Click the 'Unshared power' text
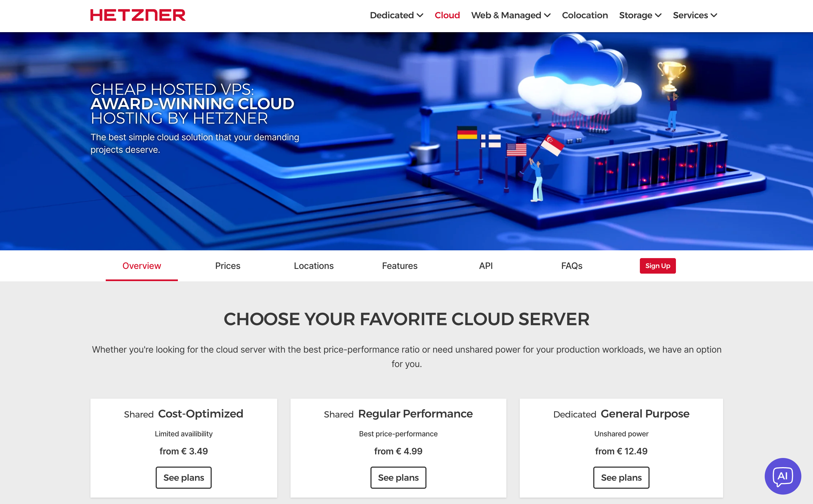This screenshot has width=813, height=504. 621,434
